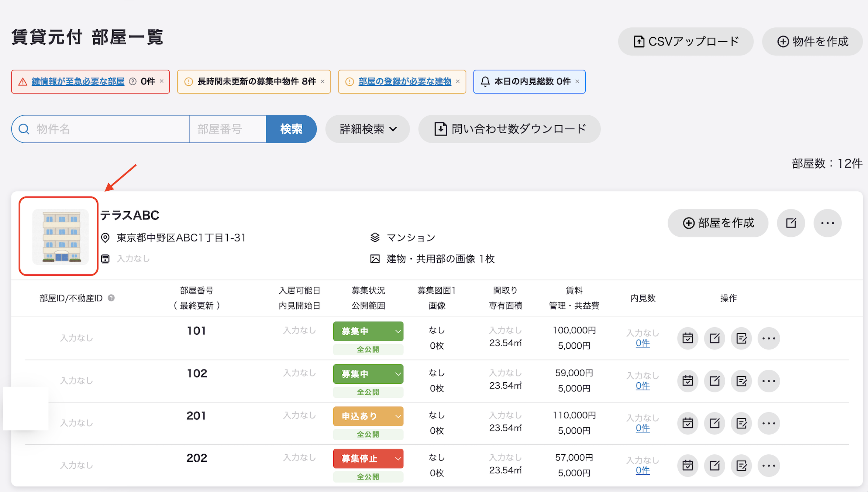868x492 pixels.
Task: Open 0件 viewing link for room 101
Action: (643, 343)
